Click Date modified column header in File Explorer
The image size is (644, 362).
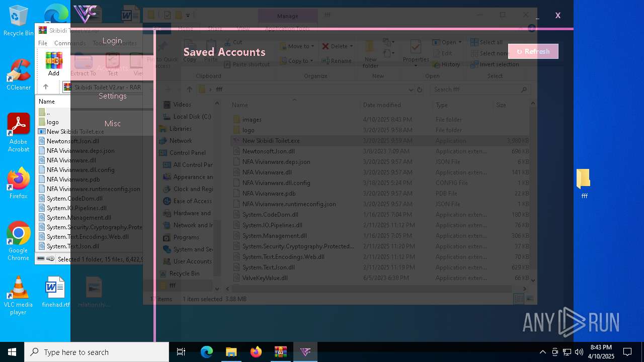coord(382,105)
